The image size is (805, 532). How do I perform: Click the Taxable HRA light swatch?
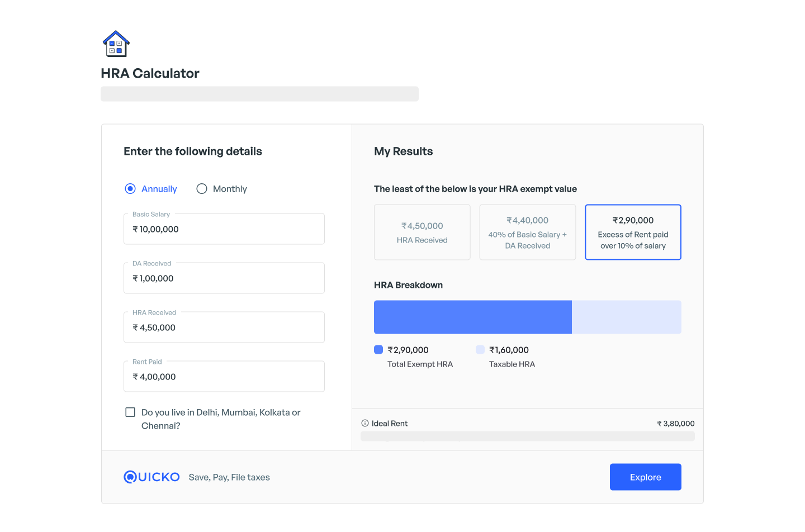(x=480, y=350)
